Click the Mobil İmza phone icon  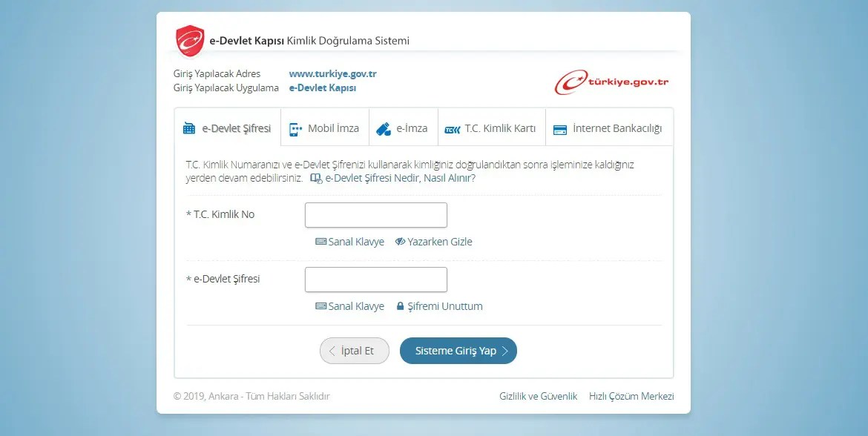click(x=295, y=129)
